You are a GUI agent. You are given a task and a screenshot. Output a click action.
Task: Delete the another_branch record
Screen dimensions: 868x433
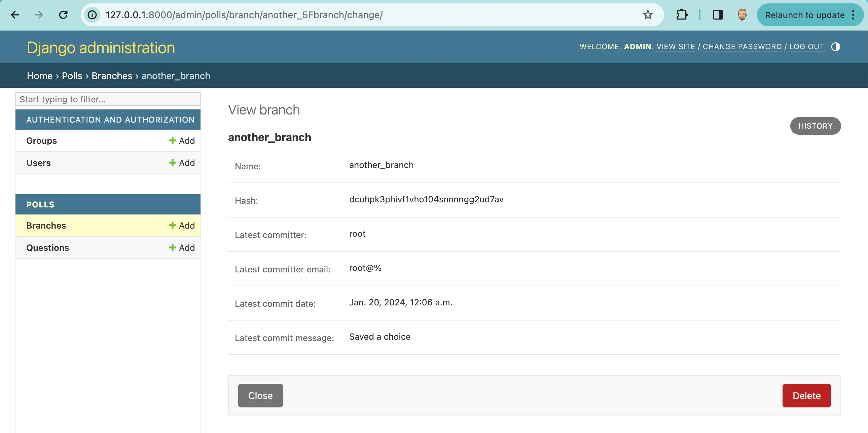[x=806, y=395]
